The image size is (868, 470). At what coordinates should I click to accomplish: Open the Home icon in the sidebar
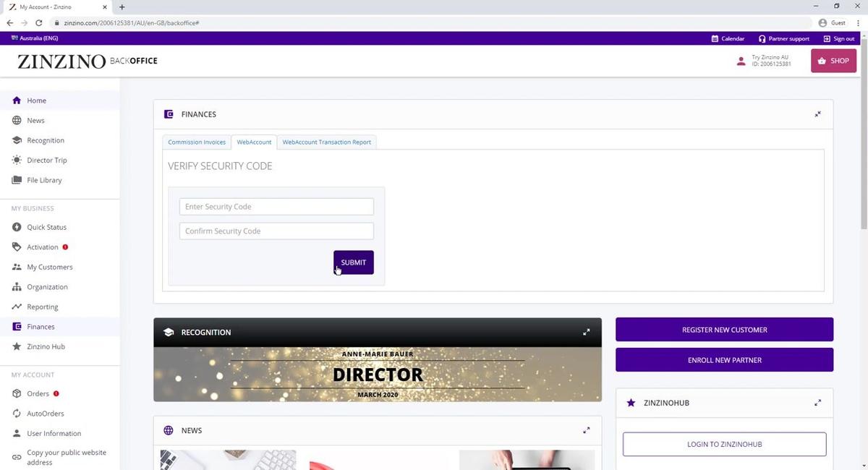click(x=17, y=100)
